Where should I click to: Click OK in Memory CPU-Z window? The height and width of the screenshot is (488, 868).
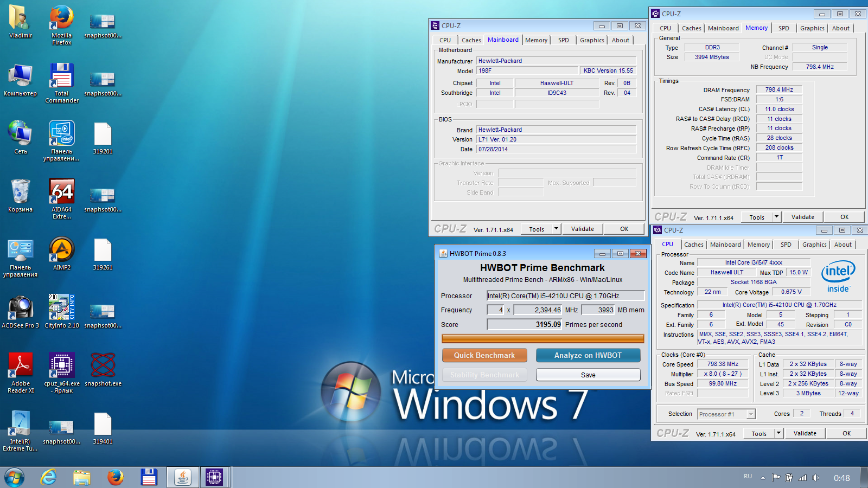845,217
